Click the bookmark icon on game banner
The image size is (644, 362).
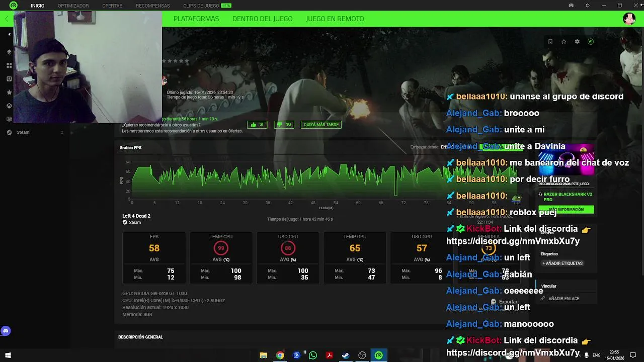coord(550,42)
